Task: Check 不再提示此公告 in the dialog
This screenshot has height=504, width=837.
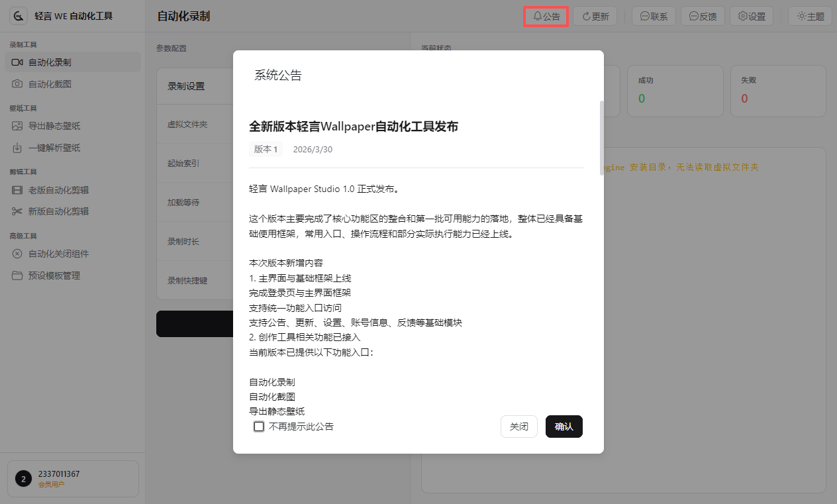Action: 258,427
